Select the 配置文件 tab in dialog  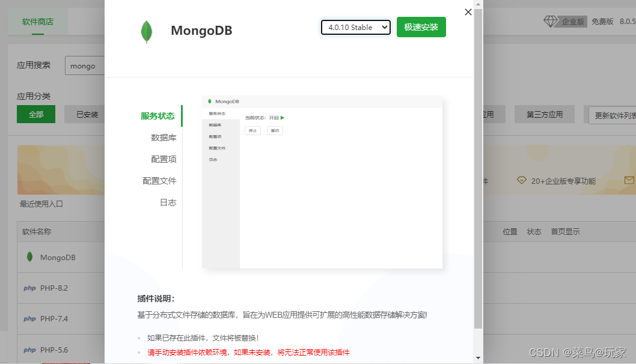coord(159,181)
